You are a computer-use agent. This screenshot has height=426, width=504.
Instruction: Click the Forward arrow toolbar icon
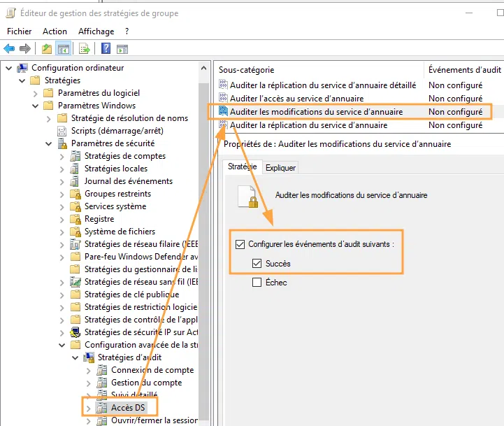coord(25,49)
